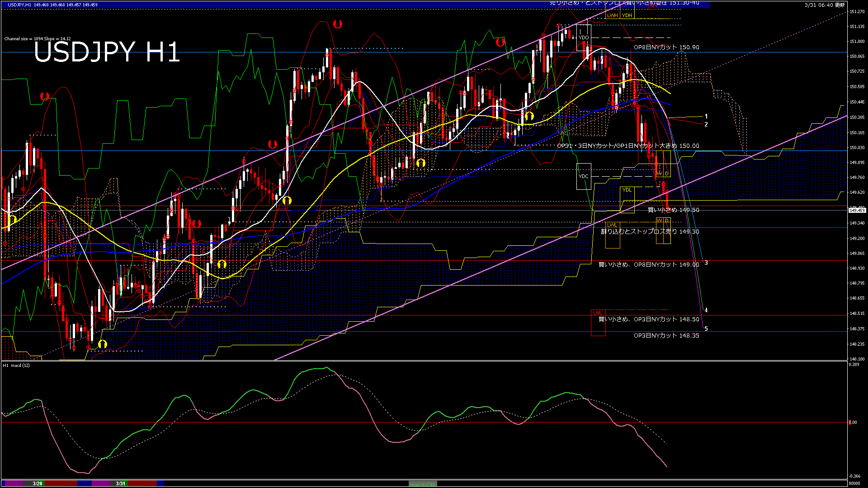Select annotation 買い小さめ、OP3日NYカット 148.50
Screen dimensions: 868x488
point(649,319)
